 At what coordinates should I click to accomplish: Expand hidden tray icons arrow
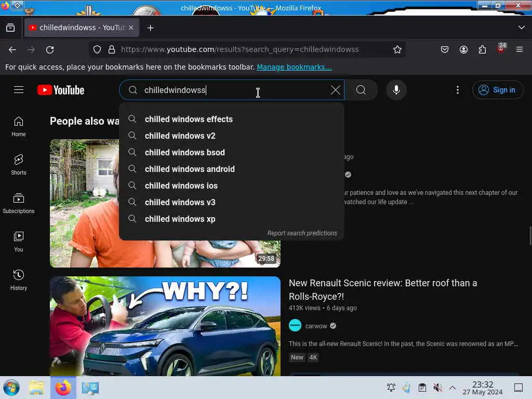click(x=453, y=388)
